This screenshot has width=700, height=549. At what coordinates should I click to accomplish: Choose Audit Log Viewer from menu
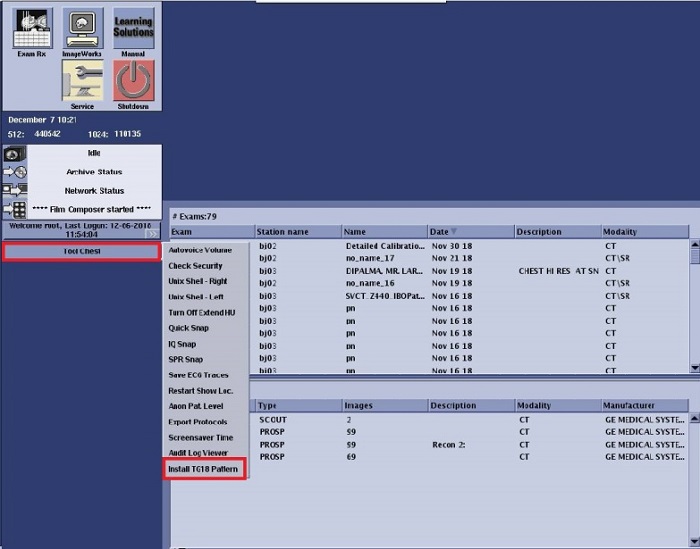[x=198, y=453]
